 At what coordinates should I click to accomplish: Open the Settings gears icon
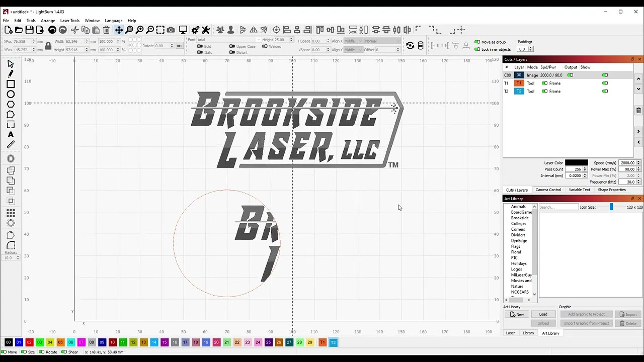pyautogui.click(x=195, y=30)
